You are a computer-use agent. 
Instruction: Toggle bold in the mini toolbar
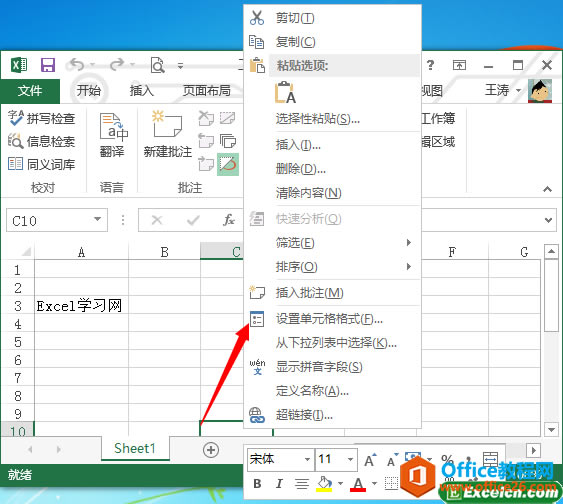tap(257, 484)
